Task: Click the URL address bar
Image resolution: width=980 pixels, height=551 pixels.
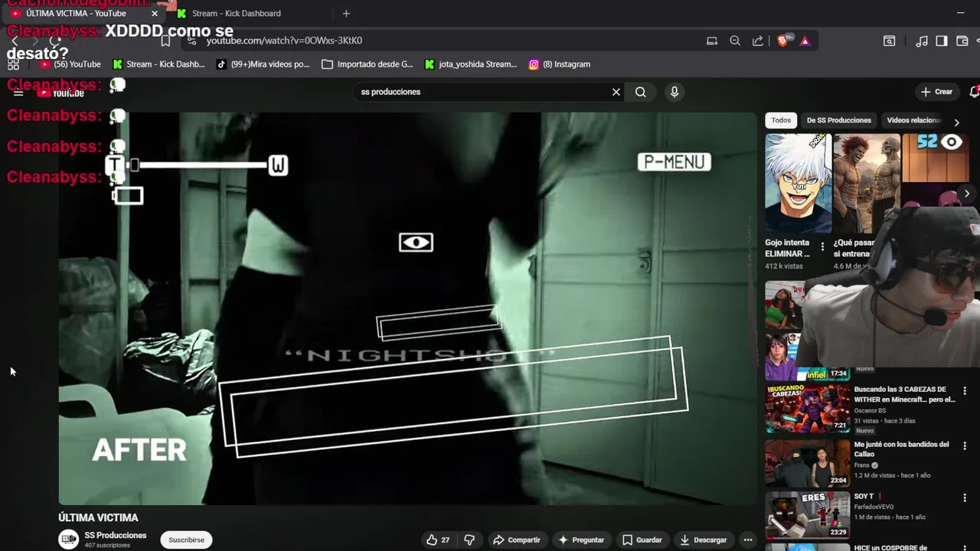Action: coord(444,41)
